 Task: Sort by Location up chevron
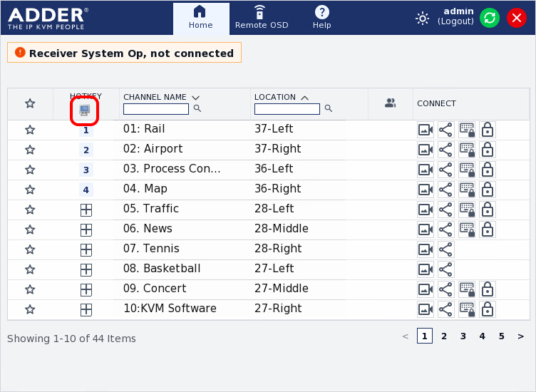pyautogui.click(x=304, y=98)
